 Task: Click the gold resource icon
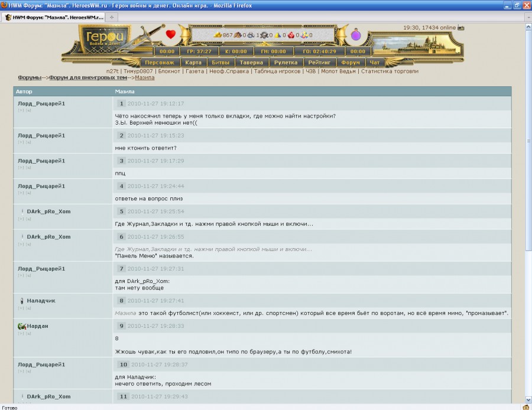tap(218, 35)
